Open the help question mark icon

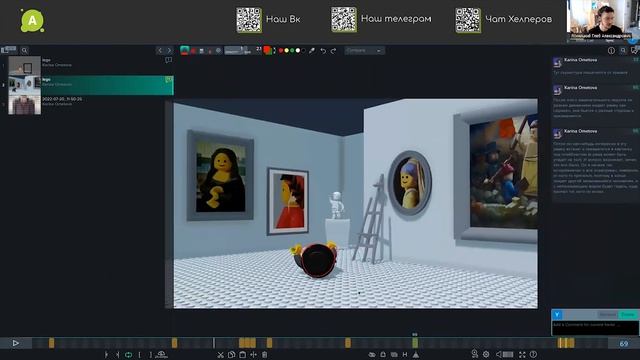point(533,354)
